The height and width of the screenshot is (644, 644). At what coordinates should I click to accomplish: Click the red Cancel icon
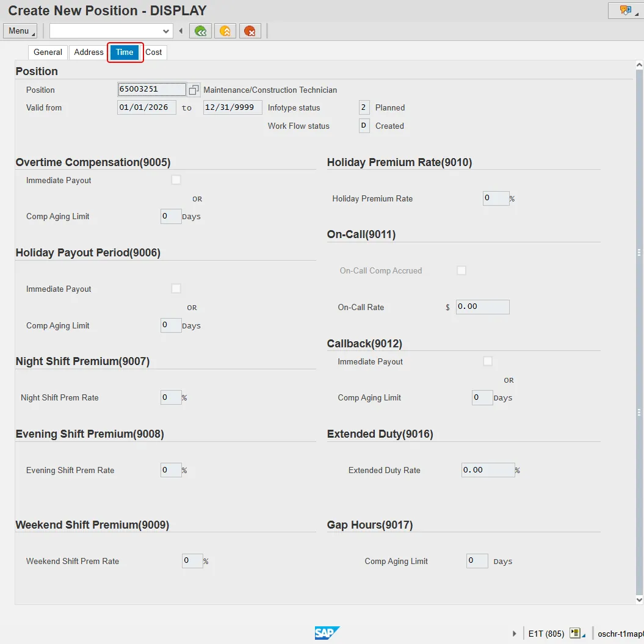[250, 31]
